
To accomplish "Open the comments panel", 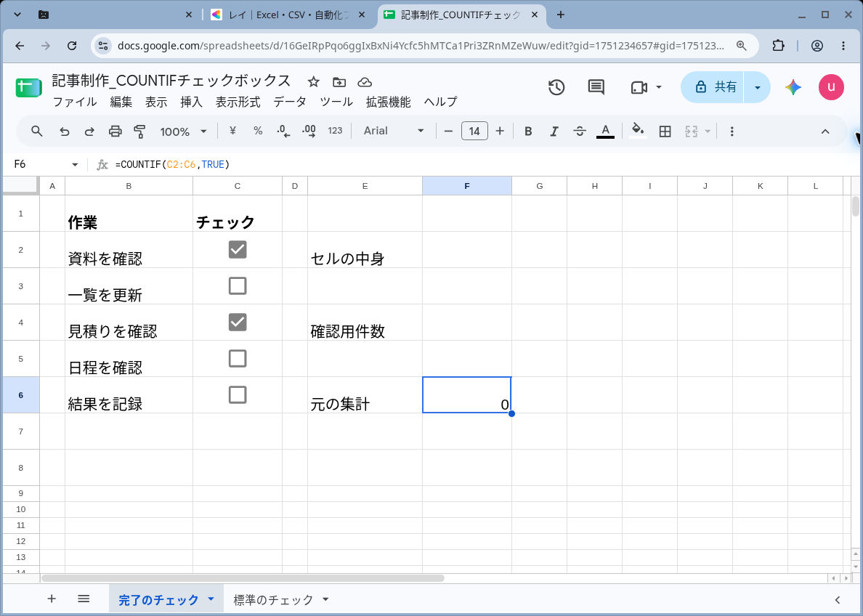I will [596, 87].
